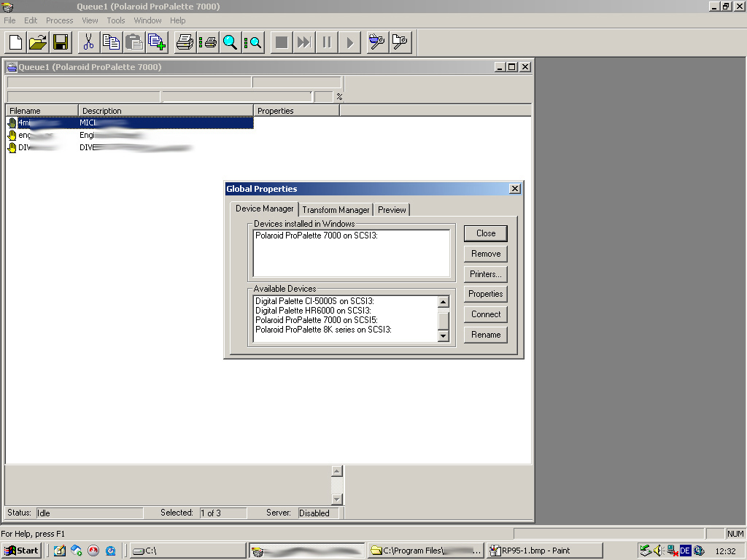This screenshot has width=747, height=560.
Task: Click Available Devices scroll up arrow
Action: point(443,302)
